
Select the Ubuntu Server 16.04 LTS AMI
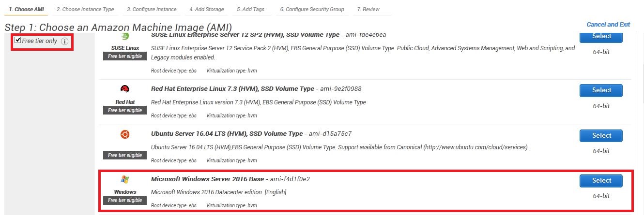pos(601,136)
